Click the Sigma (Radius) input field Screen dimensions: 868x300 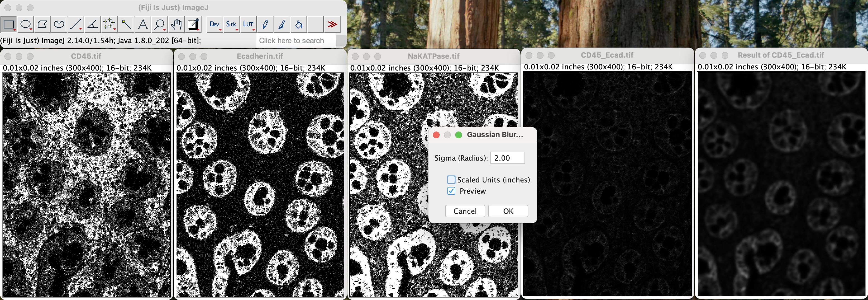[507, 158]
